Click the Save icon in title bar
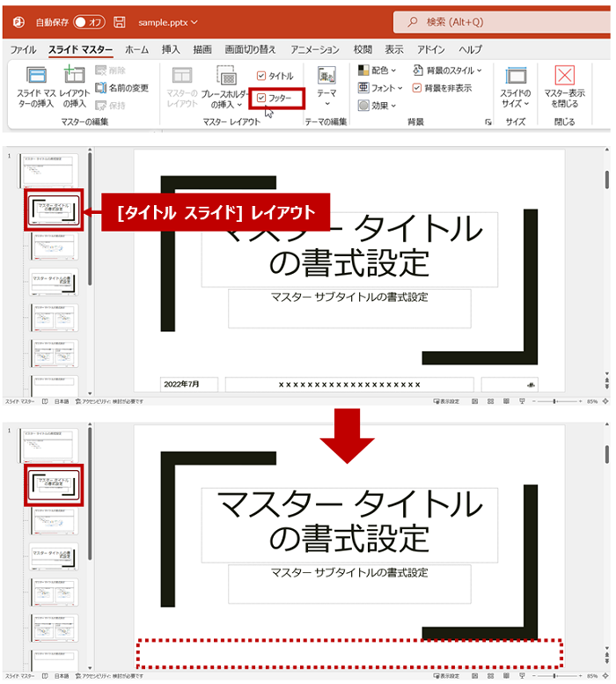 (120, 21)
